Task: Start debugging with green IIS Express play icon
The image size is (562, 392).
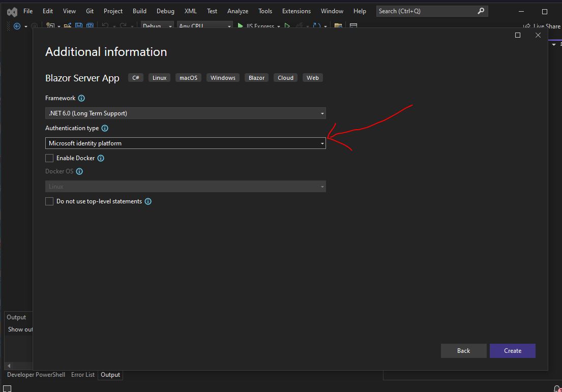Action: 240,26
